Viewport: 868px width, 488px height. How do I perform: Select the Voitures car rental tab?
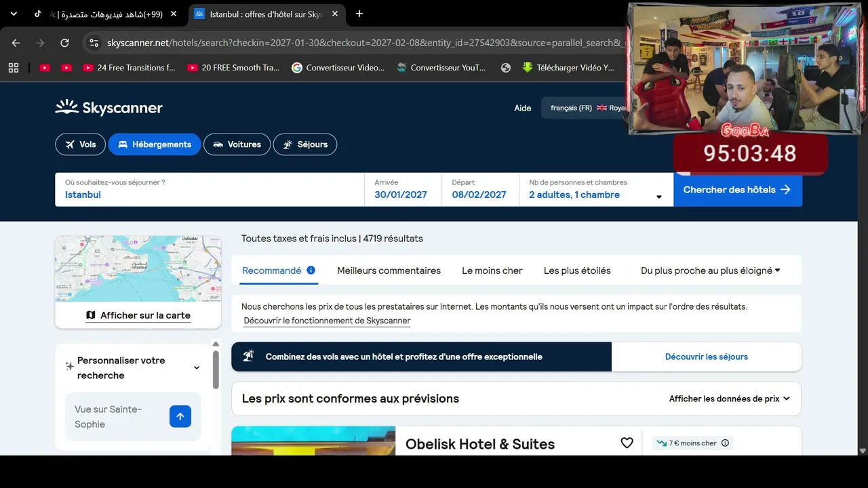(x=237, y=144)
